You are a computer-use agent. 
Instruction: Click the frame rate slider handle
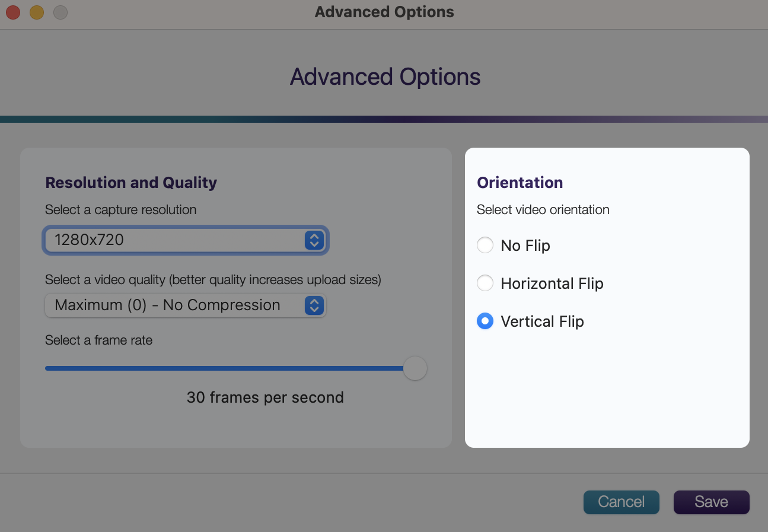tap(415, 368)
